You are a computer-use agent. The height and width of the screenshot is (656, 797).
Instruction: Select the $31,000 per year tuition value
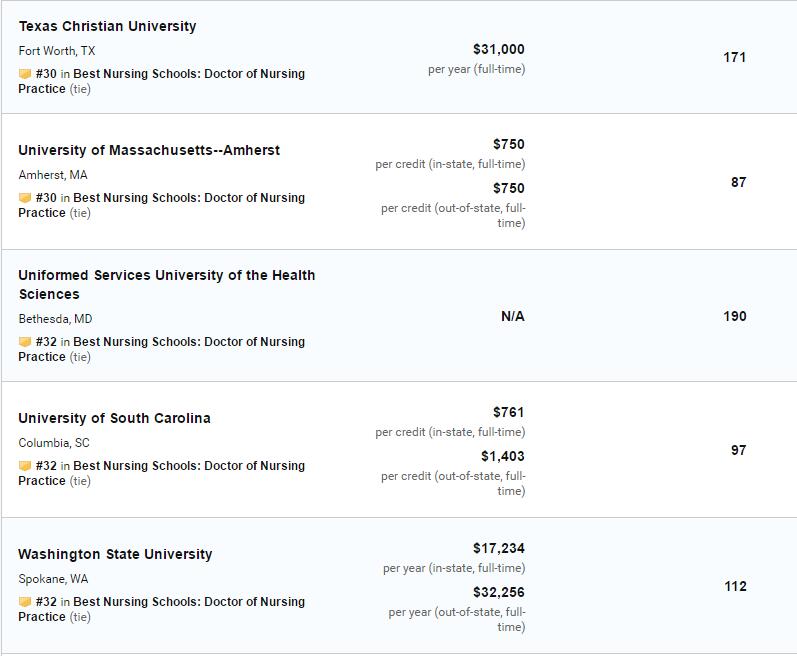499,49
